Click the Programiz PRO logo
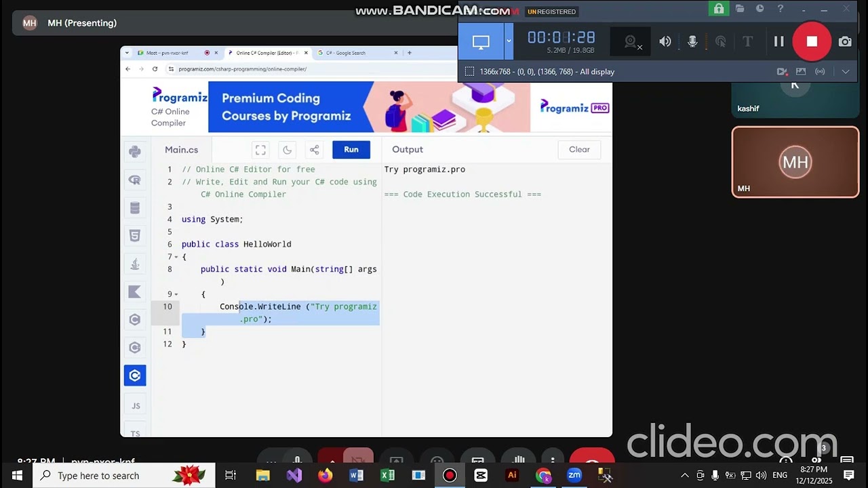 point(574,107)
